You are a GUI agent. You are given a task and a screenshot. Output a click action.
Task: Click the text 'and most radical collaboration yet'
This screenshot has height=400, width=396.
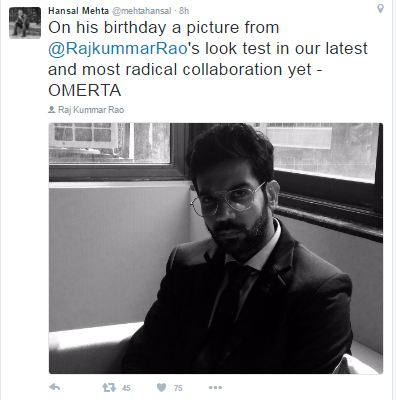point(180,70)
